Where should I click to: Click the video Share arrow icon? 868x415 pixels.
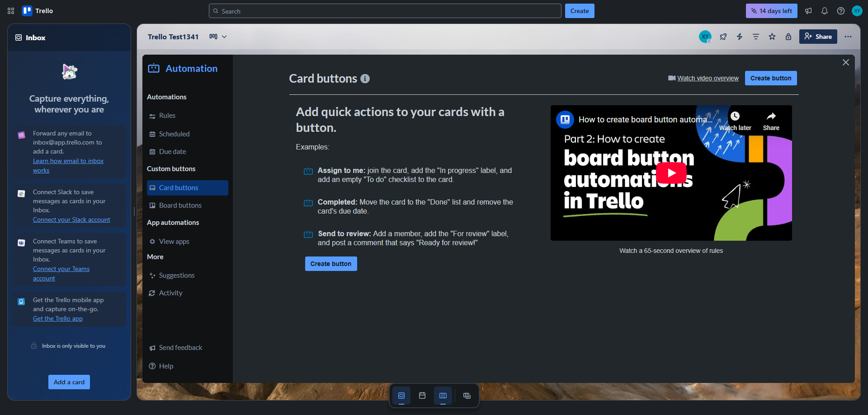click(771, 116)
